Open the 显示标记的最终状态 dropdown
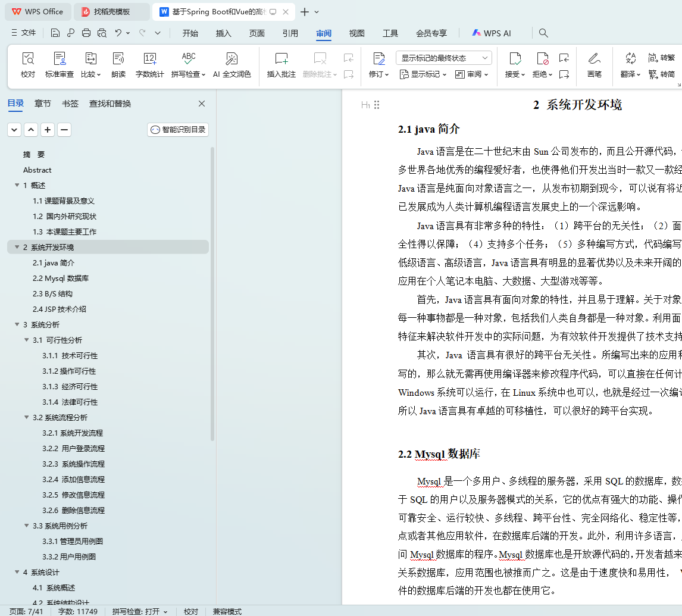The width and height of the screenshot is (682, 616). (x=443, y=58)
